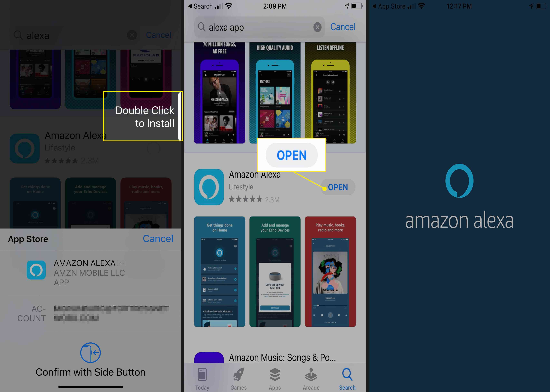This screenshot has width=550, height=392.
Task: Select the Get things done on Home screenshot
Action: [x=220, y=271]
